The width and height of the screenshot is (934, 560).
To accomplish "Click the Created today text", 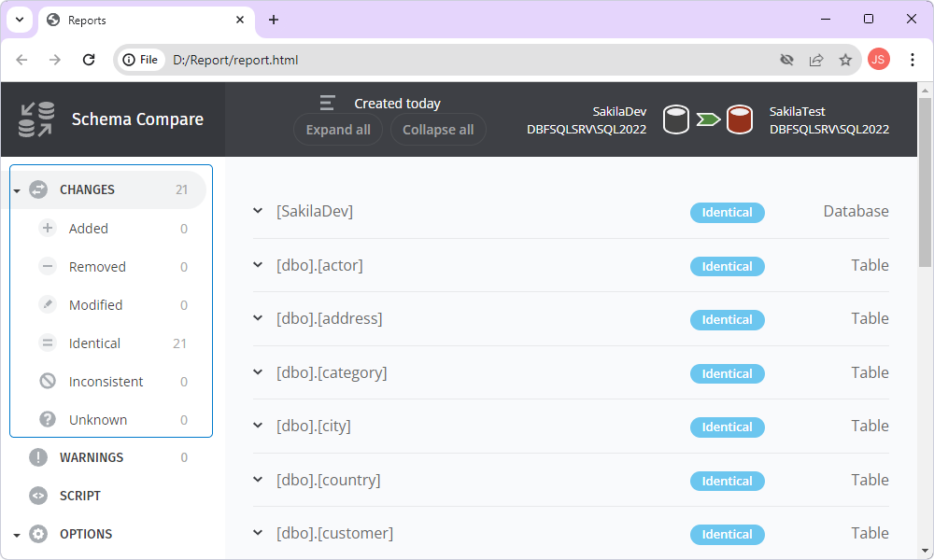I will point(397,104).
